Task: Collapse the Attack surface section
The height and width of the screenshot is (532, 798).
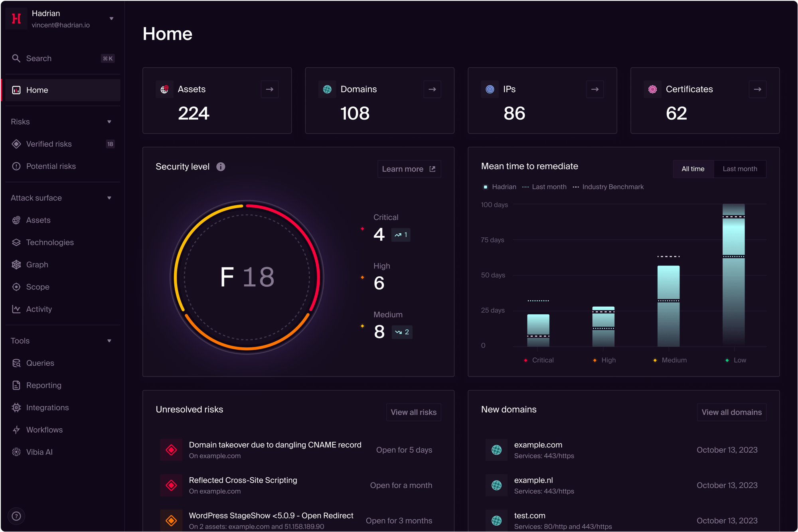Action: [x=109, y=198]
